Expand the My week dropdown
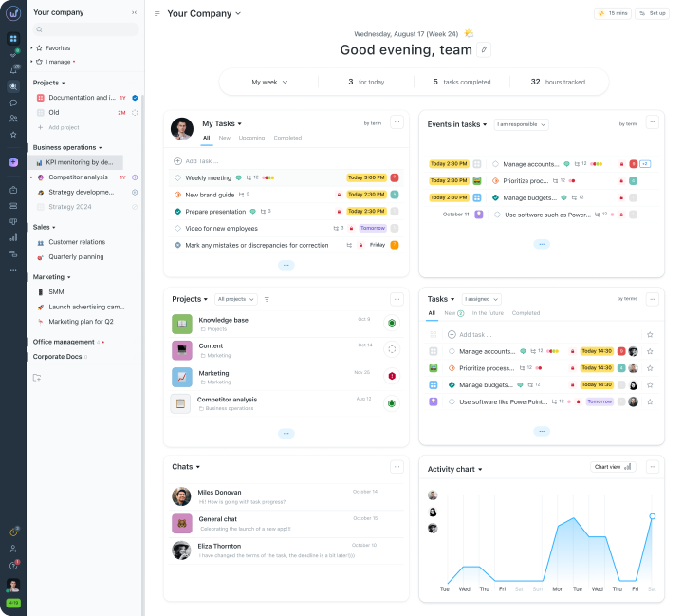 (269, 82)
